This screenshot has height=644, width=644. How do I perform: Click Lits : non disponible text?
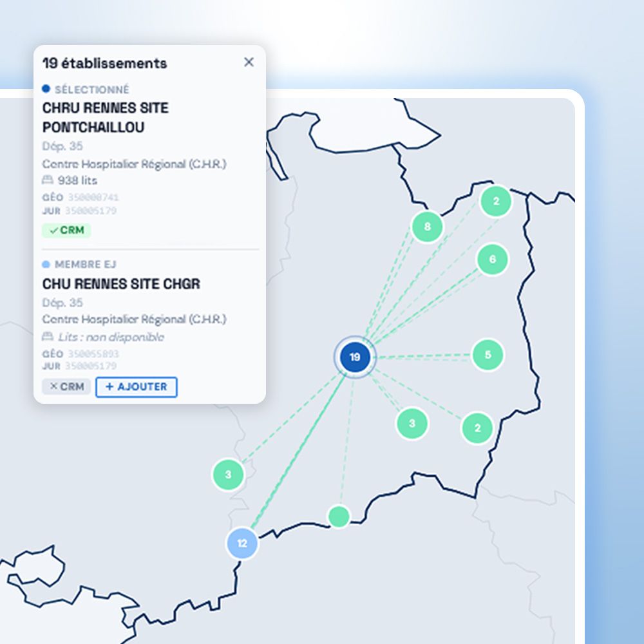point(111,337)
